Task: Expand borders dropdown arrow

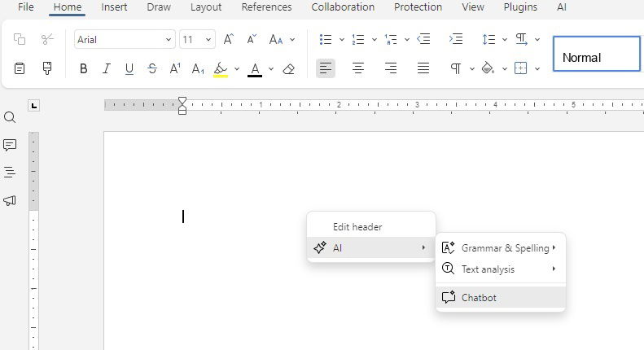Action: (x=537, y=69)
